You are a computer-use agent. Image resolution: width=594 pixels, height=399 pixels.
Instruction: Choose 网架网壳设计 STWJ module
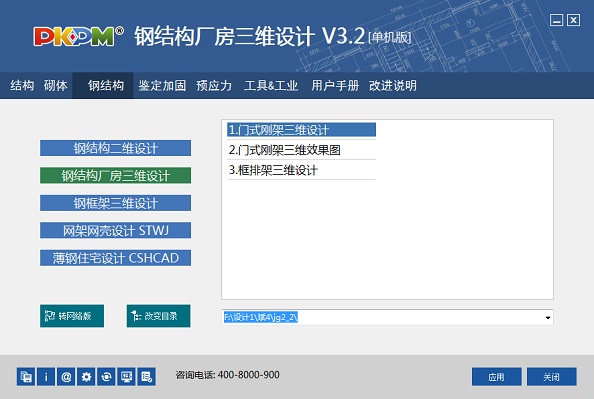point(116,230)
